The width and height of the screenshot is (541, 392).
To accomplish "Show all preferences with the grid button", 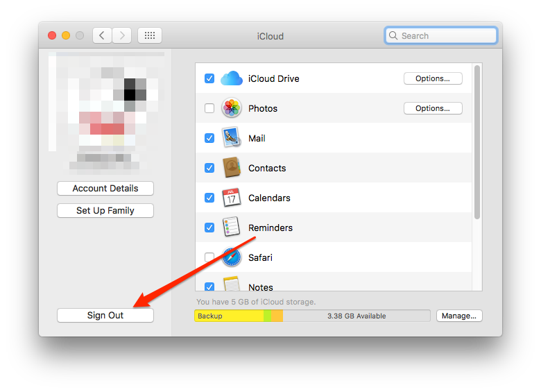I will click(150, 35).
